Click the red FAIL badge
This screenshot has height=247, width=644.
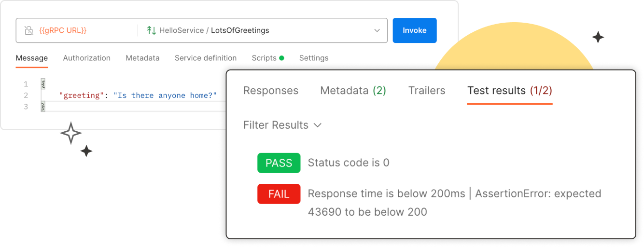pos(279,194)
